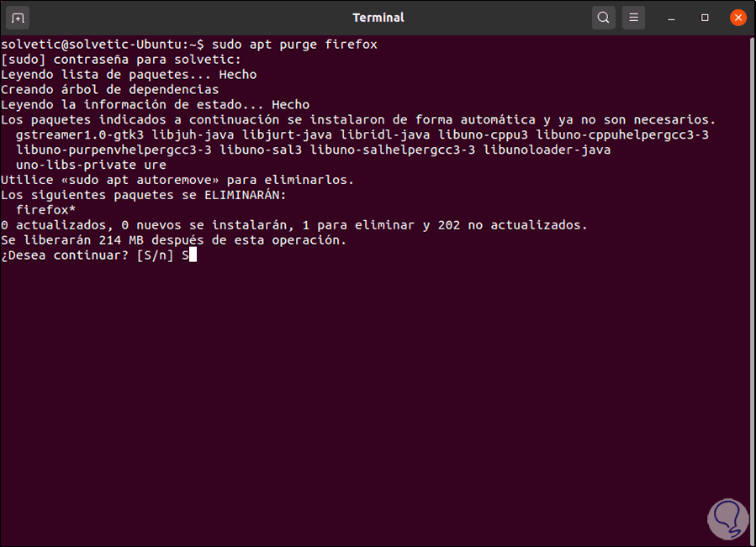
Task: Click the typed 'sudo apt purge firefox' command
Action: pyautogui.click(x=295, y=44)
